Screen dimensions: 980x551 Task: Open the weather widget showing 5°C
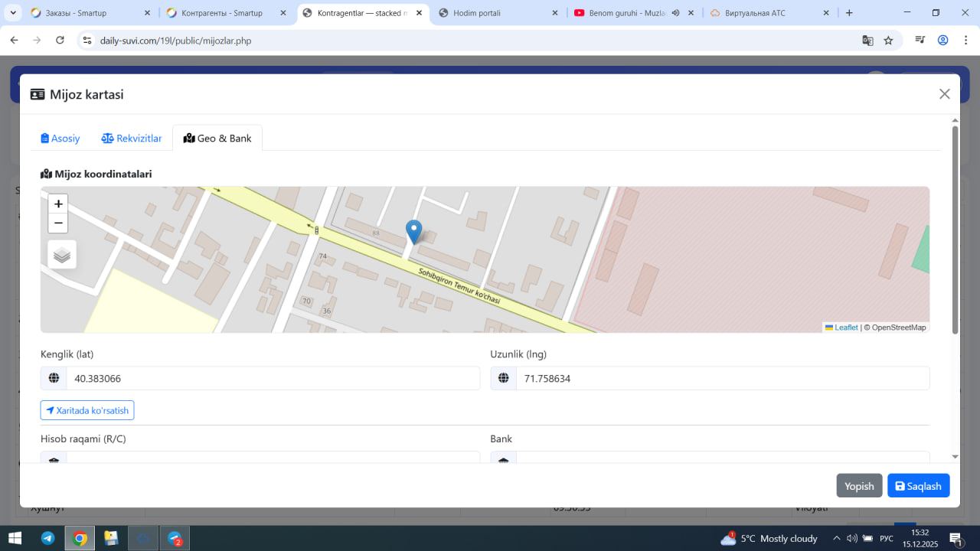[x=769, y=538]
